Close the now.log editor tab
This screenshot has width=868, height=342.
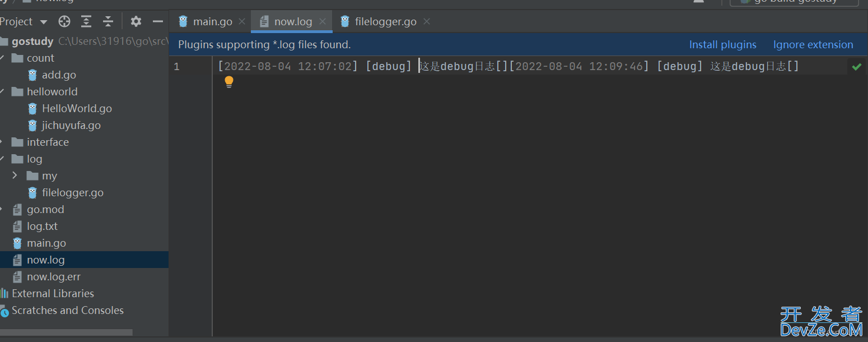tap(323, 22)
